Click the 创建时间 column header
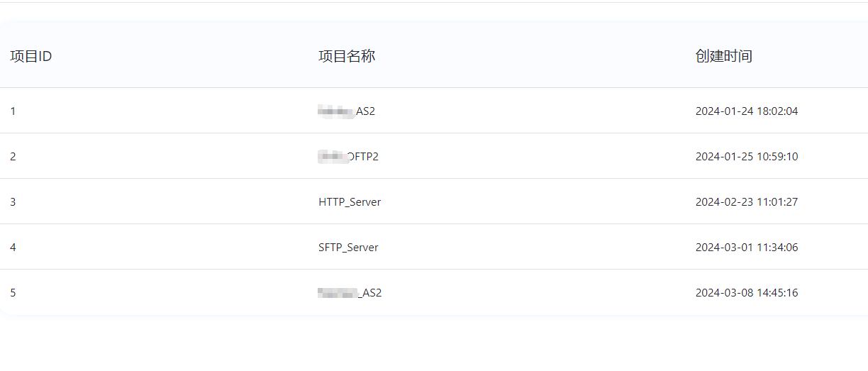 click(x=723, y=57)
